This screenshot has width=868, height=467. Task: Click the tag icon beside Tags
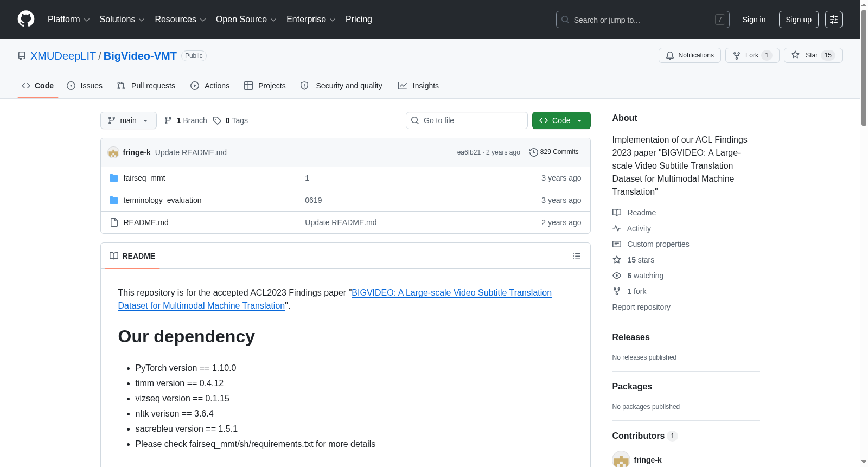coord(217,120)
